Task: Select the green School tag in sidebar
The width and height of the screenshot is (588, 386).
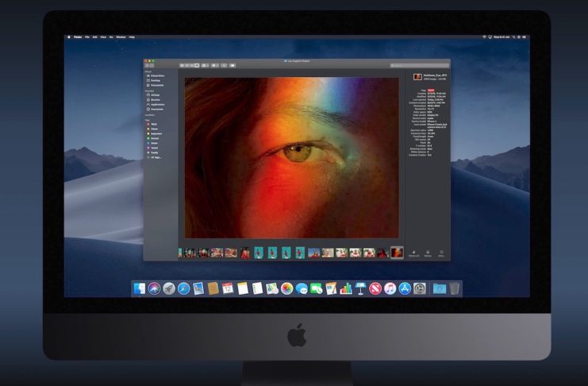Action: click(152, 138)
